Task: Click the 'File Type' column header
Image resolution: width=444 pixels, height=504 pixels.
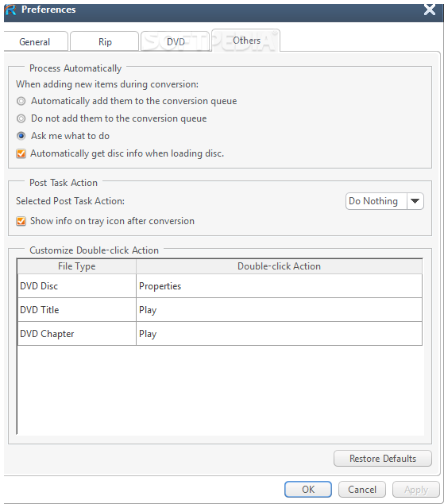Action: (77, 266)
